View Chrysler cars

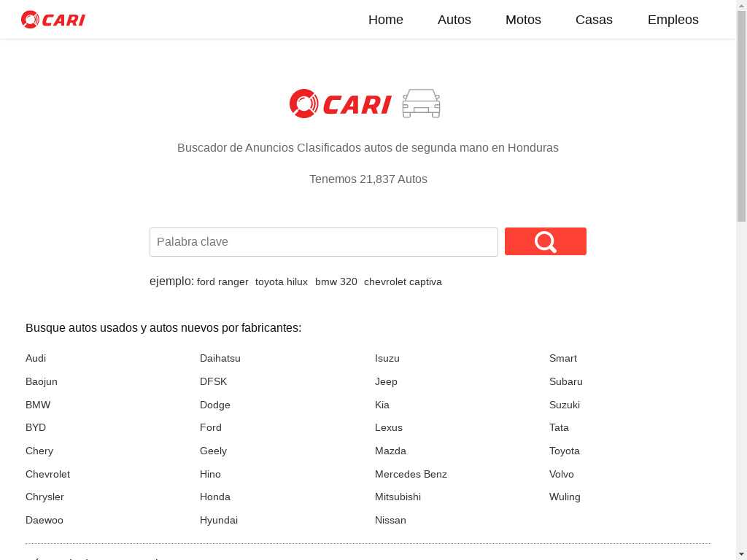(44, 497)
